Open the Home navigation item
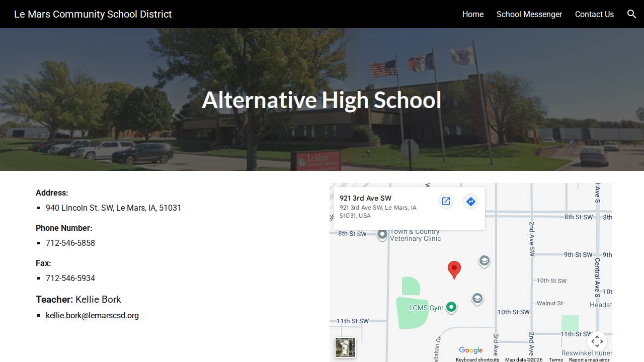This screenshot has width=644, height=362. point(472,14)
